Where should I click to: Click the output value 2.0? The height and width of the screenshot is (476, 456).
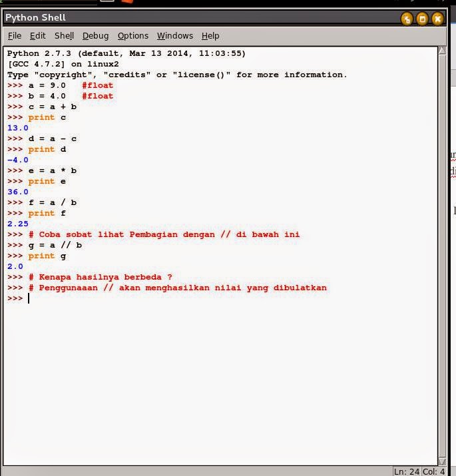tap(15, 266)
